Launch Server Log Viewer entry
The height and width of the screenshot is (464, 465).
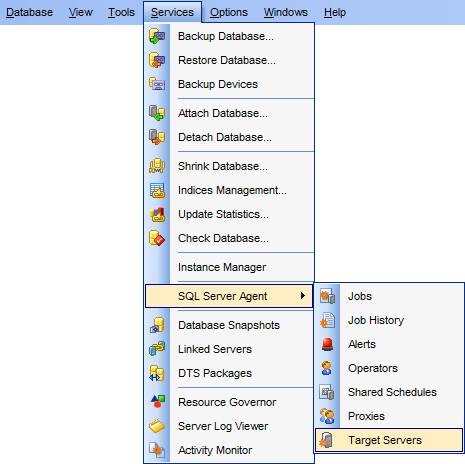point(229,426)
